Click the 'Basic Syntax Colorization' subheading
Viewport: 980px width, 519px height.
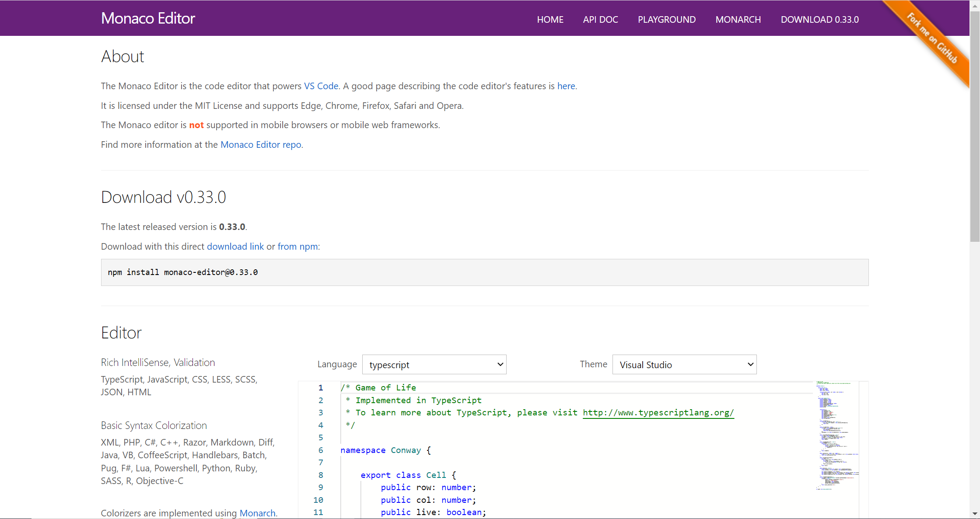coord(154,425)
